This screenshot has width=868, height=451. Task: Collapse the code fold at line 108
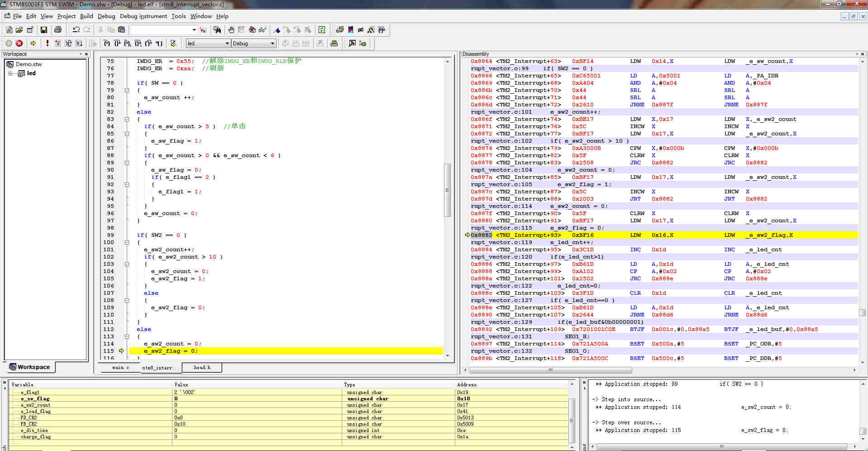[x=127, y=300]
